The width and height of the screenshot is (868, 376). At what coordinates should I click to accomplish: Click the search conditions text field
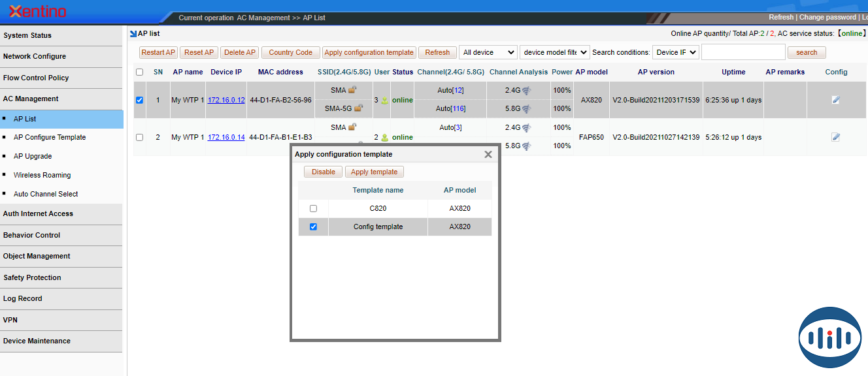pyautogui.click(x=743, y=52)
